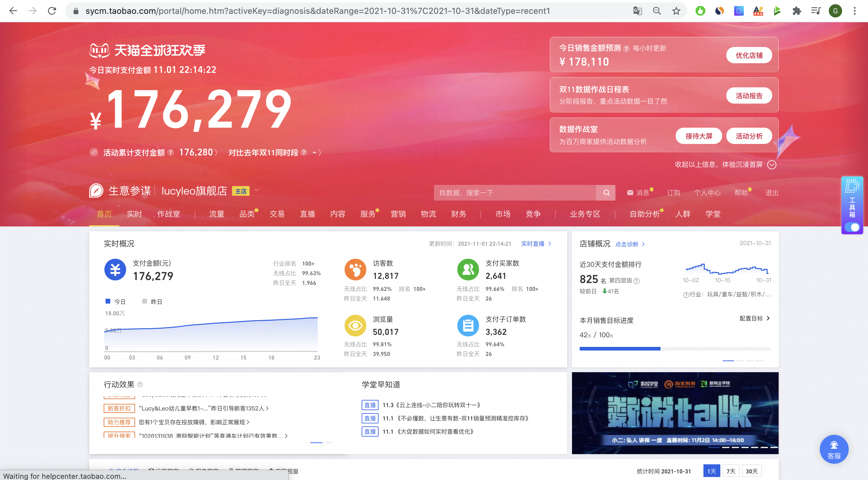Viewport: 868px width, 480px height.
Task: Click the green play-arrow extension icon
Action: [x=777, y=11]
